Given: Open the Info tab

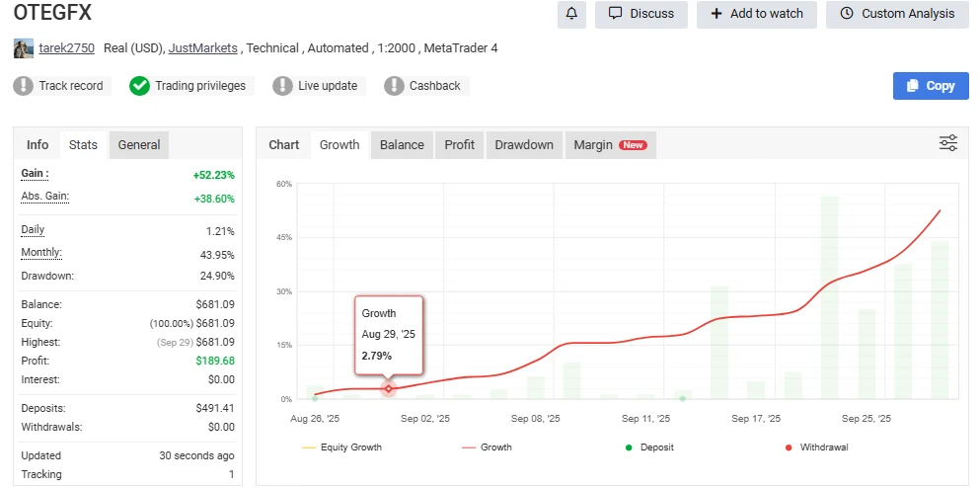Looking at the screenshot, I should (38, 144).
